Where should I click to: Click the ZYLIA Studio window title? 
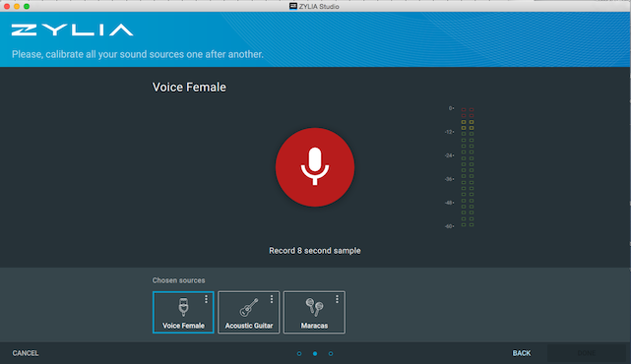[x=319, y=7]
